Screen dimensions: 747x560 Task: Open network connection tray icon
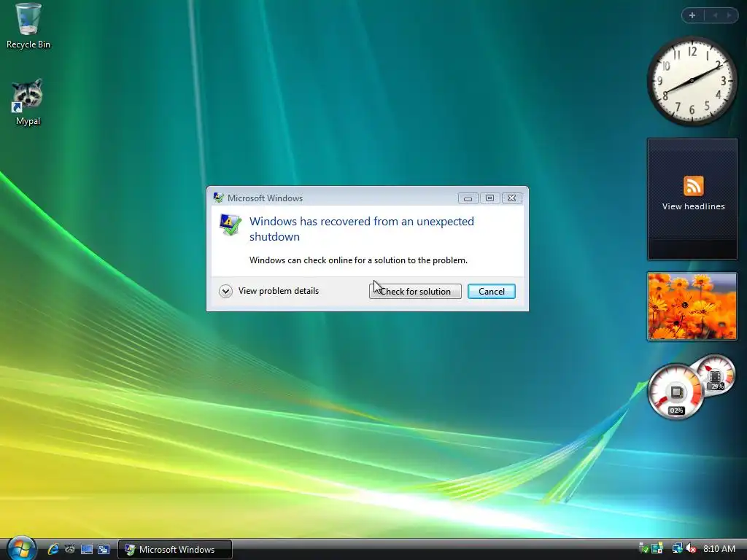coord(677,549)
